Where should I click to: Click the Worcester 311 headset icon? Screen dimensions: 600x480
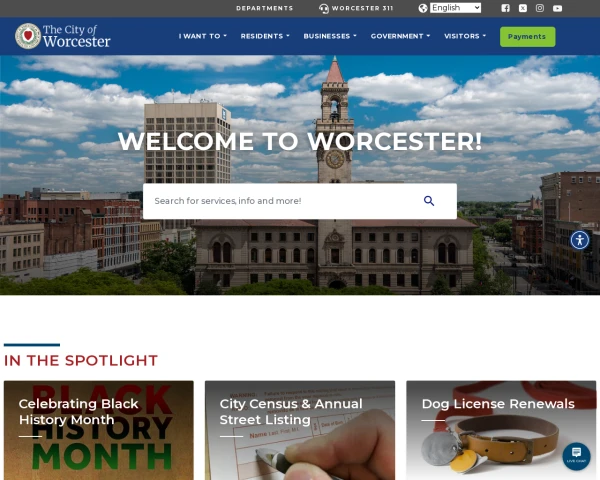324,8
